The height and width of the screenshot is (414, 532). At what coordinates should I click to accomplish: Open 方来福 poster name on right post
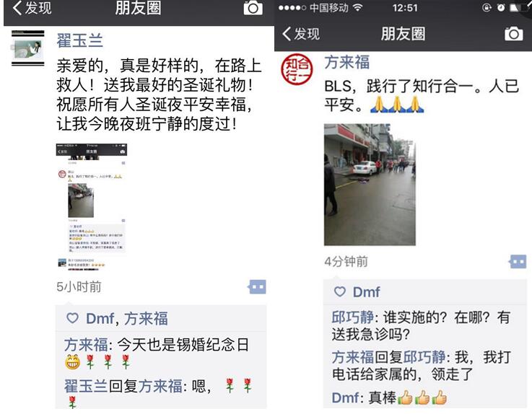346,62
